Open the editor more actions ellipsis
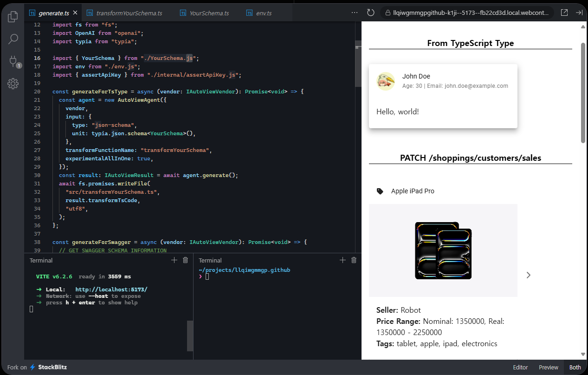 pyautogui.click(x=355, y=13)
